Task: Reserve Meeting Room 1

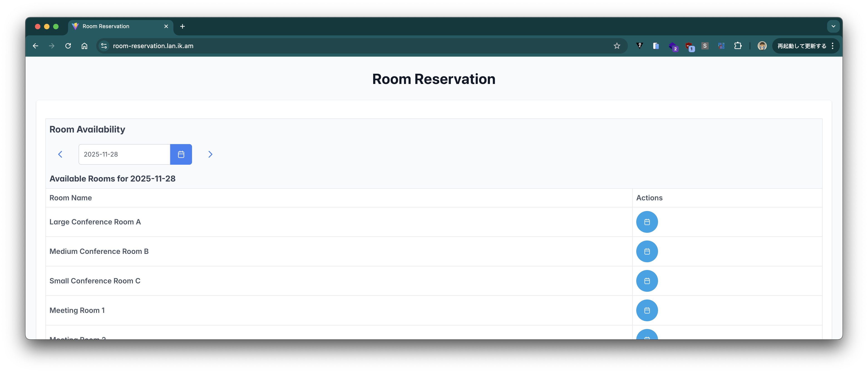Action: point(647,310)
